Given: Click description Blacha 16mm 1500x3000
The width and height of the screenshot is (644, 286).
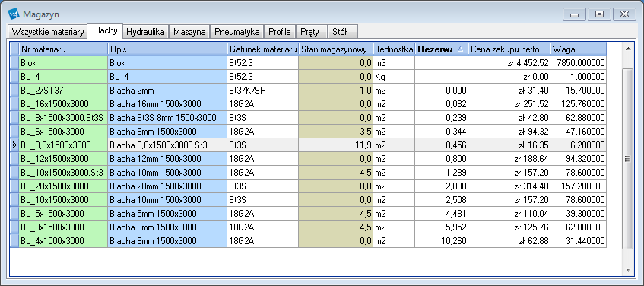Looking at the screenshot, I should tap(167, 104).
